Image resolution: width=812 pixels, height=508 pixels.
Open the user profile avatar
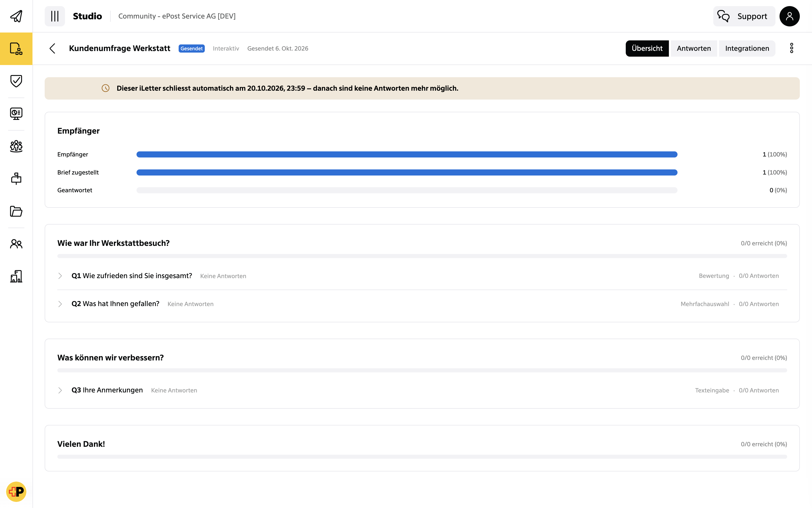pyautogui.click(x=789, y=16)
